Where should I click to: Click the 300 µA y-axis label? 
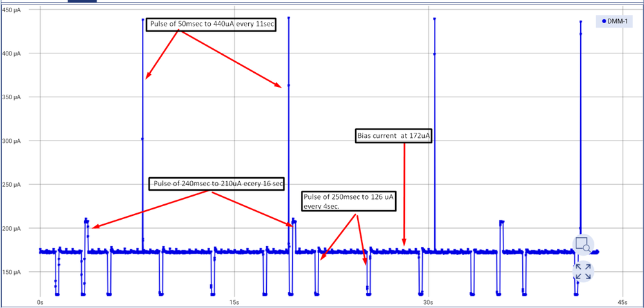[x=12, y=141]
